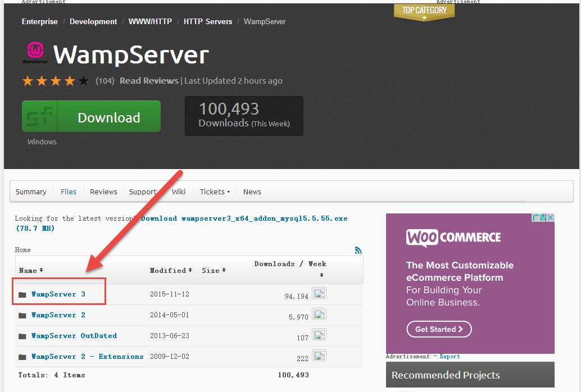Click the 2013-06-23 modified date
Screen dimensions: 581x392
click(170, 336)
